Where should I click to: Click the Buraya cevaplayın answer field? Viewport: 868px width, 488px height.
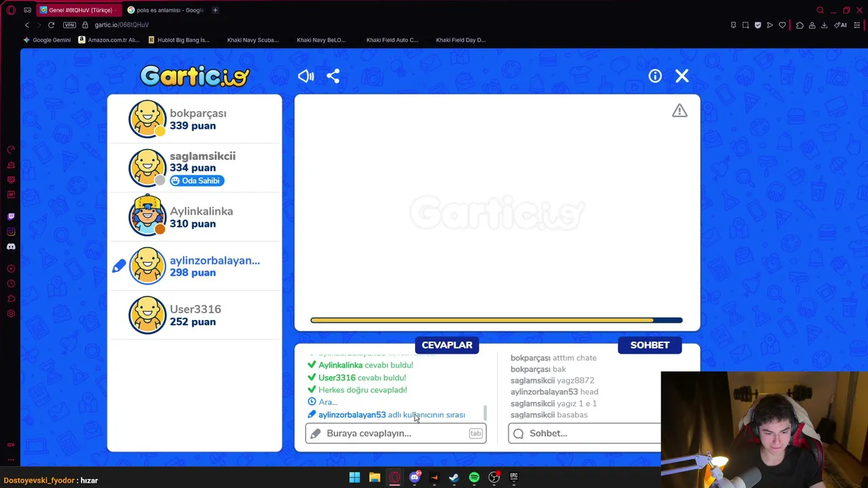coord(396,433)
